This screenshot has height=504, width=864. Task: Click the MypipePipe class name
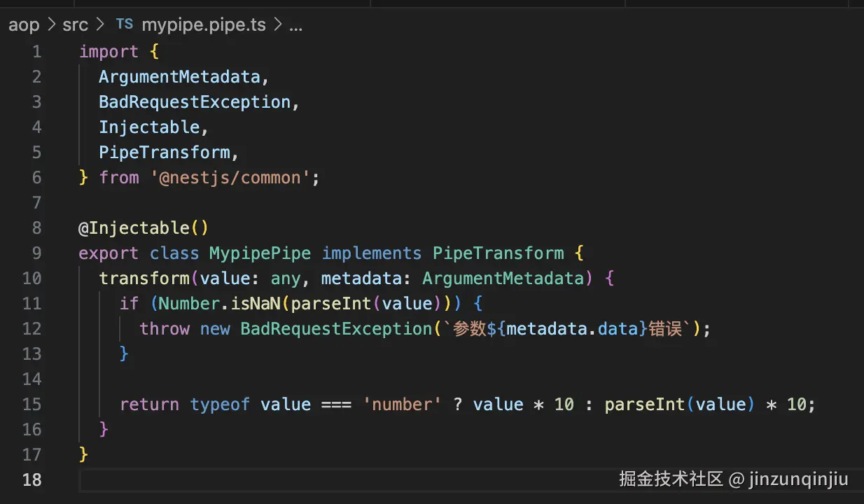pos(260,253)
